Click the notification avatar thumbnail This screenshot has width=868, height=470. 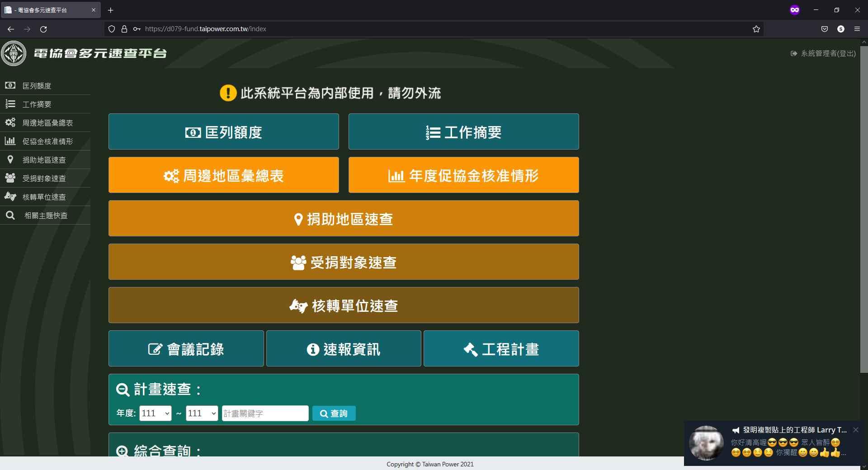(x=706, y=443)
